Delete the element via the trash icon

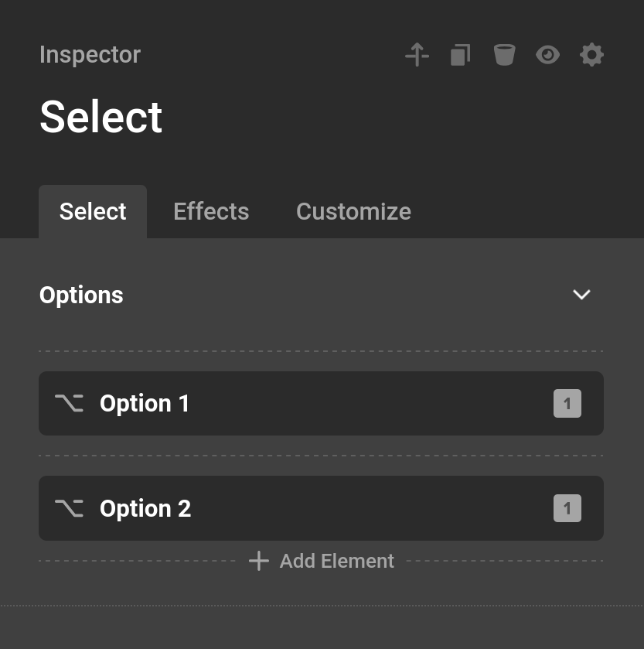[x=504, y=54]
